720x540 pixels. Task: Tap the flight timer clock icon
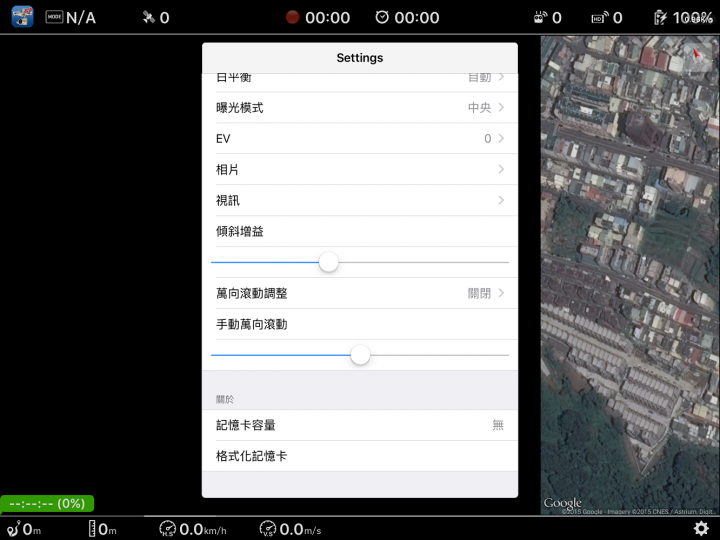pos(382,17)
